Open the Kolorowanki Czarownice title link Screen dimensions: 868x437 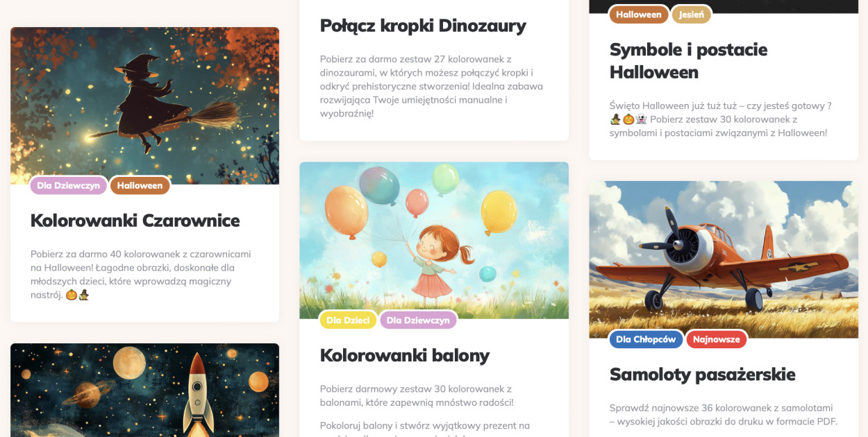135,221
